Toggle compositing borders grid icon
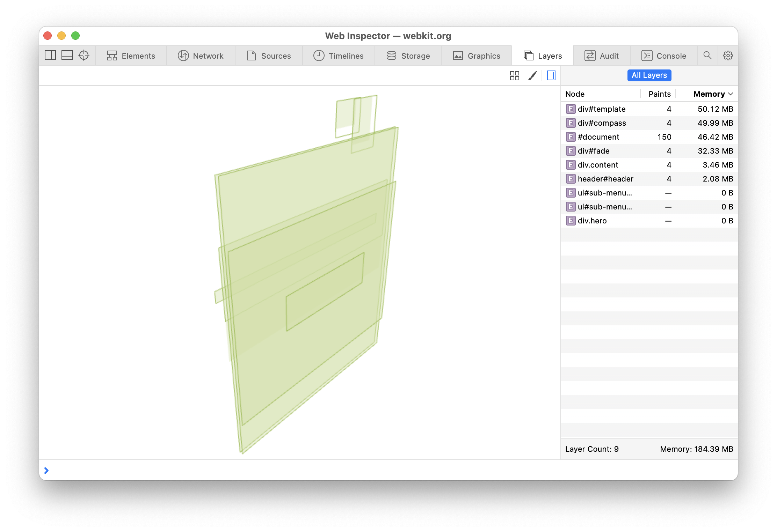Viewport: 777px width, 532px height. 515,76
